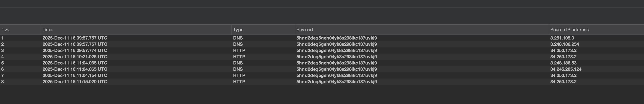Select the timestamp 16:09:57.774 UTC entry
The image size is (644, 104).
(x=75, y=51)
